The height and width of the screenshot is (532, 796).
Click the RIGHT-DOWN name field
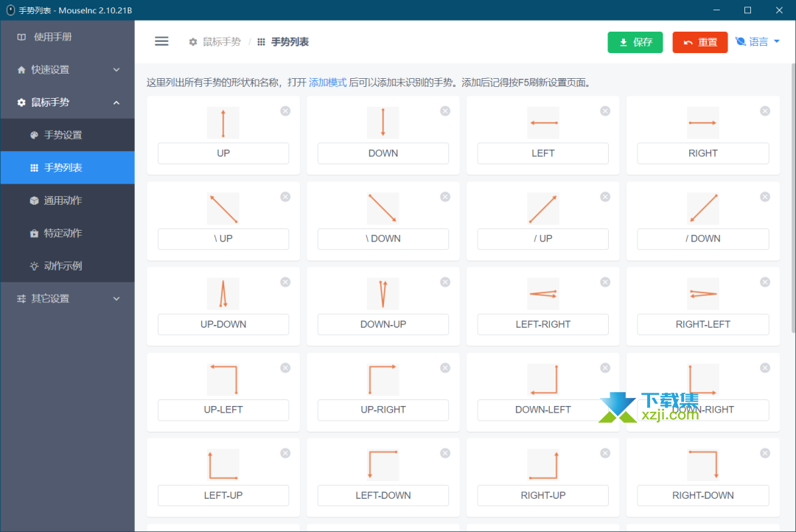click(703, 495)
